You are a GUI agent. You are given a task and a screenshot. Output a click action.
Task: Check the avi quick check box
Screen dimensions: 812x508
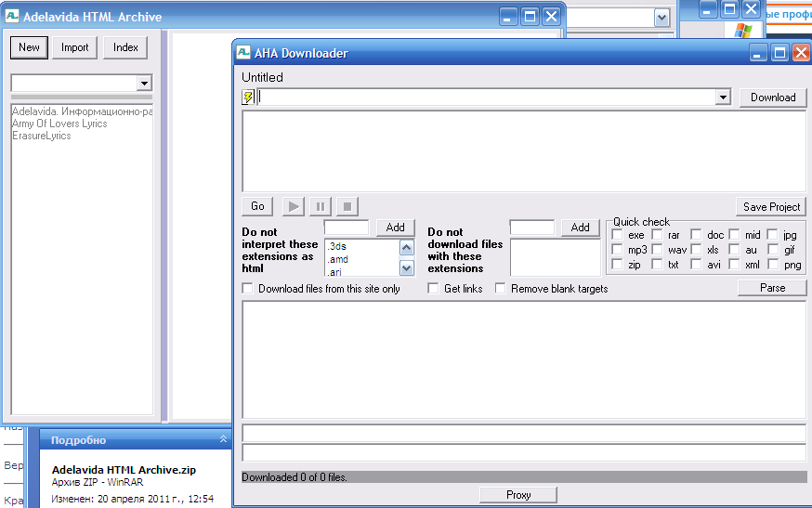[696, 265]
